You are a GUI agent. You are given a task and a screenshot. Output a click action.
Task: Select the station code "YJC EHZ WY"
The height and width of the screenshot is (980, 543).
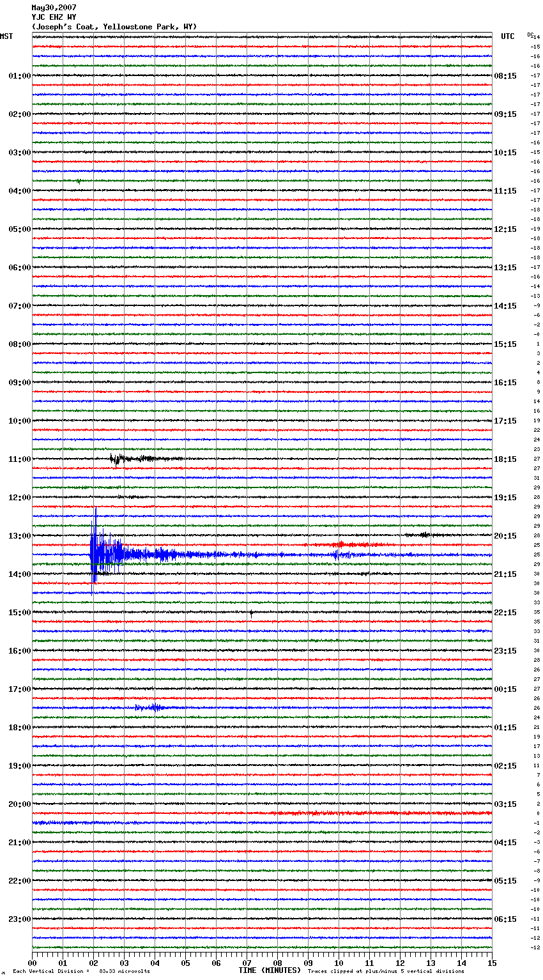coord(54,17)
